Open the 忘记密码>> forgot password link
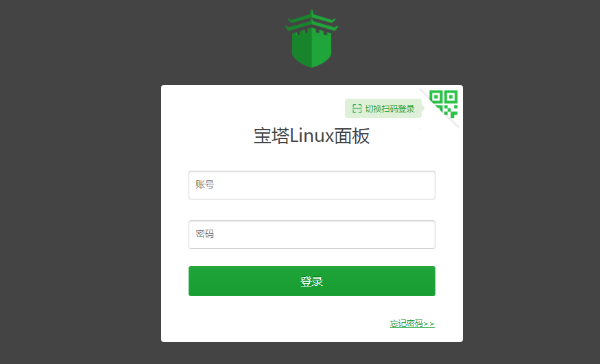This screenshot has width=600, height=364. pyautogui.click(x=412, y=324)
